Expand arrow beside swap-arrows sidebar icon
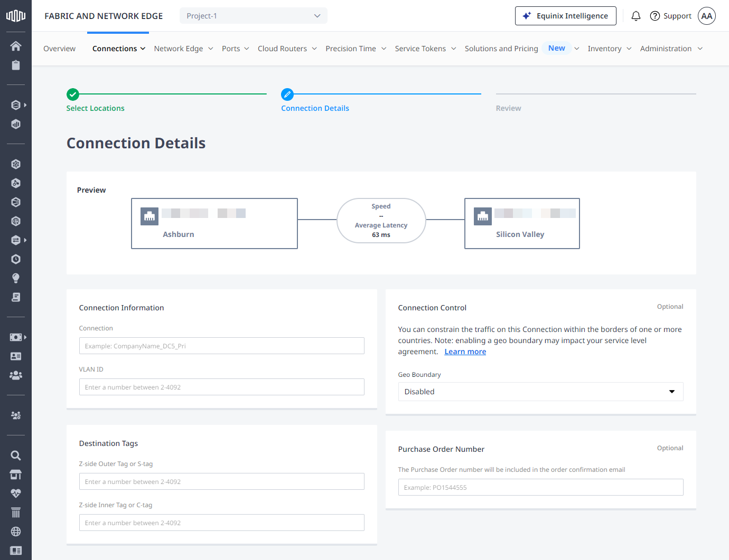 [25, 240]
